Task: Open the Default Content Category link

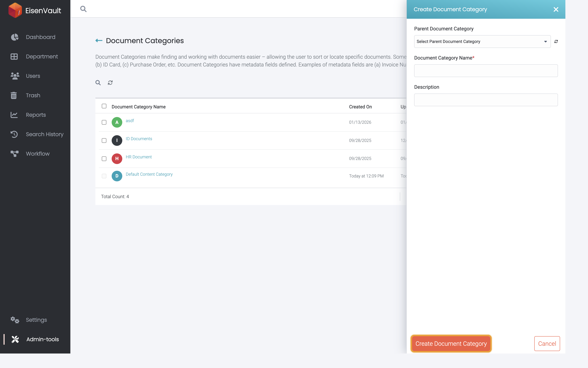Action: click(x=149, y=174)
